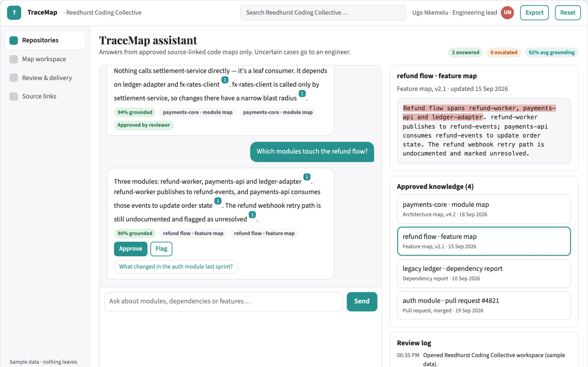Open citation 1 after 'narrow blast radius'
The width and height of the screenshot is (588, 367).
302,94
